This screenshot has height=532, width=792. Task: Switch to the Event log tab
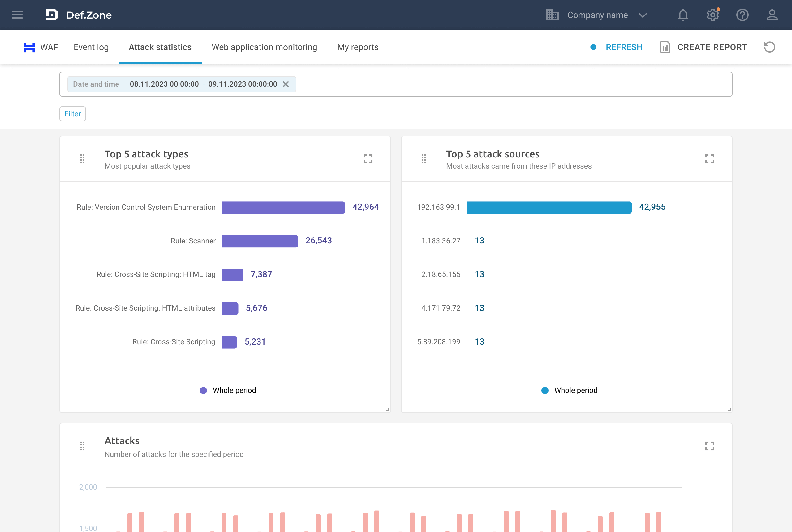(x=91, y=47)
